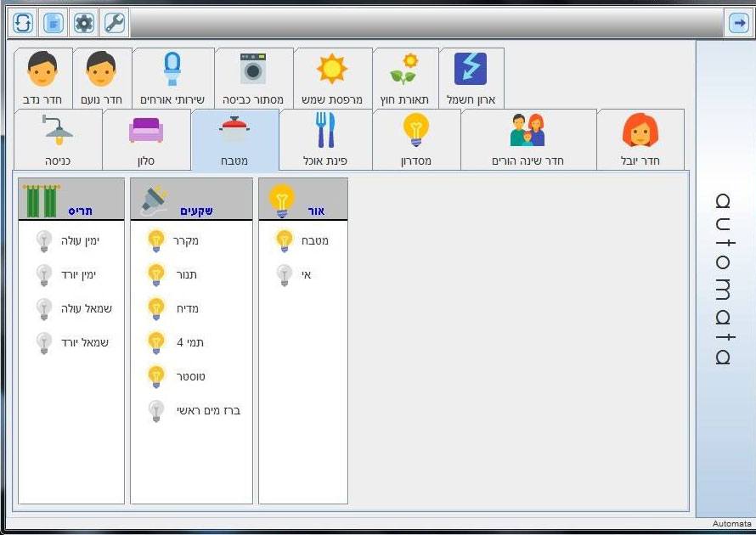Screen dimensions: 756x535
Task: Click the right arrow icon at top right
Action: point(737,23)
